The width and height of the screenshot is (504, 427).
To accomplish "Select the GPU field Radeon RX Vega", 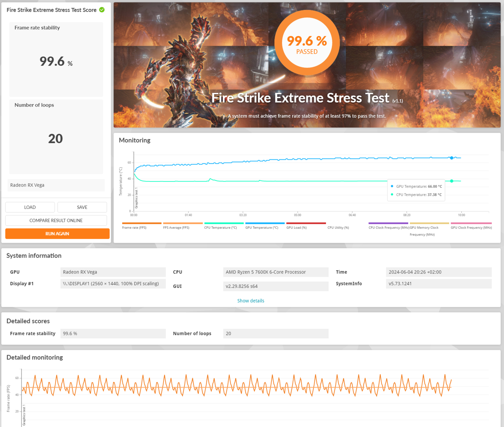I will [x=113, y=272].
